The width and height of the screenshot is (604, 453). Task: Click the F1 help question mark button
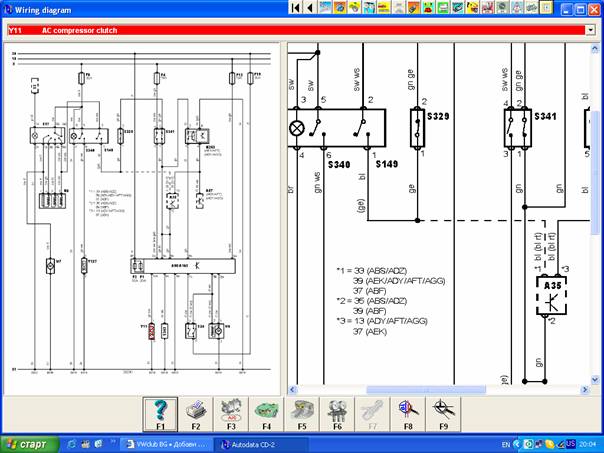pos(161,414)
